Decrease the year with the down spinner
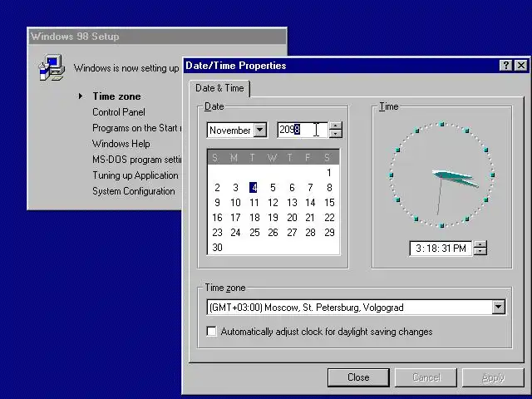 coord(335,134)
